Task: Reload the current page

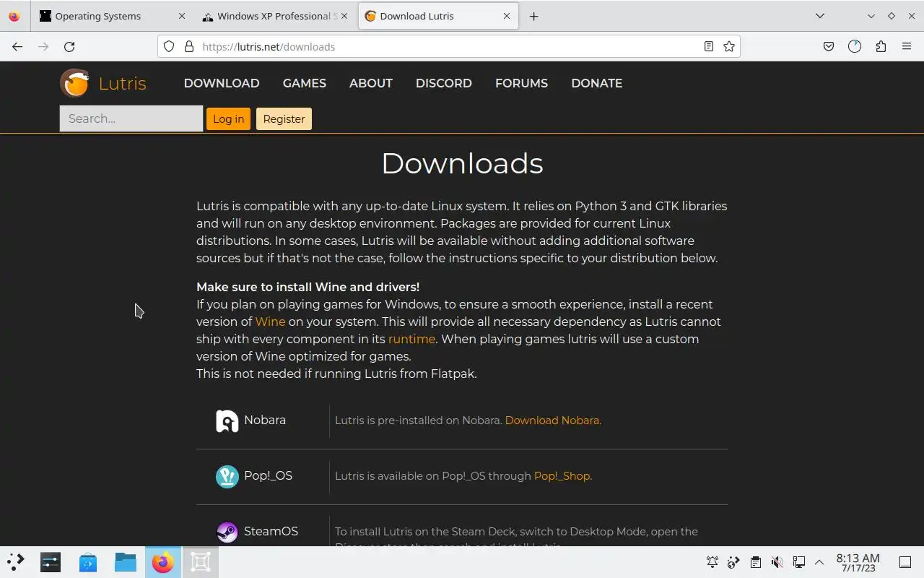Action: (69, 46)
